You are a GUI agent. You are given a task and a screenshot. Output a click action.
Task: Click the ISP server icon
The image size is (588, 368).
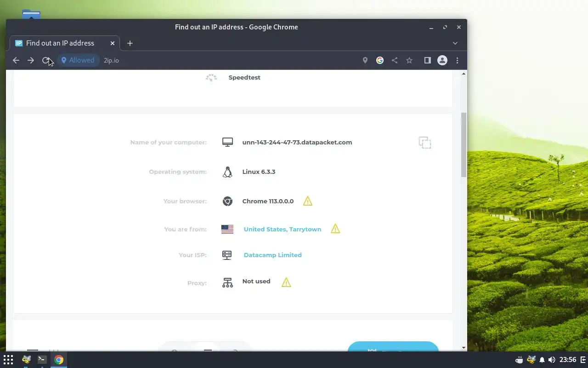(x=227, y=255)
